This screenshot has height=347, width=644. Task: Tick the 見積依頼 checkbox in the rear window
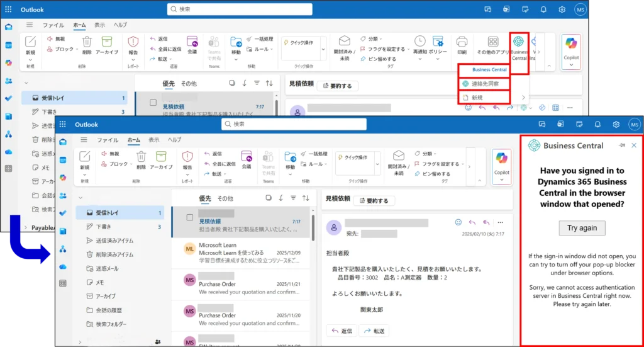point(153,103)
